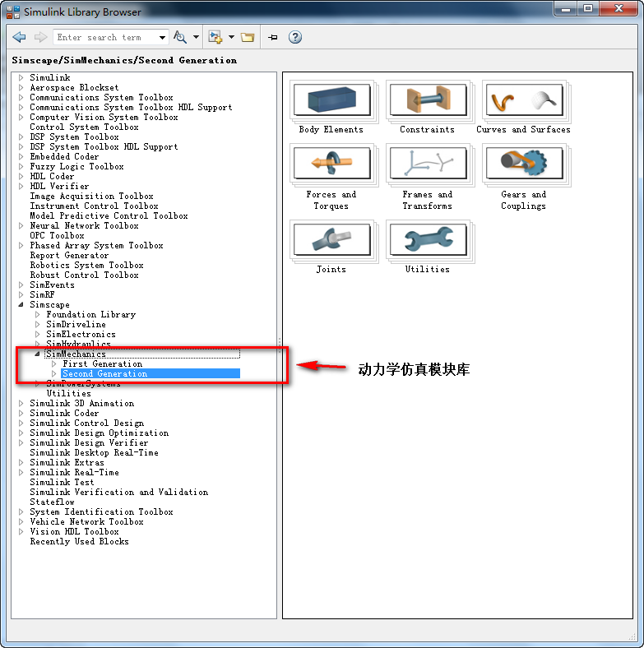
Task: Expand the Simulink tree node
Action: (x=21, y=77)
